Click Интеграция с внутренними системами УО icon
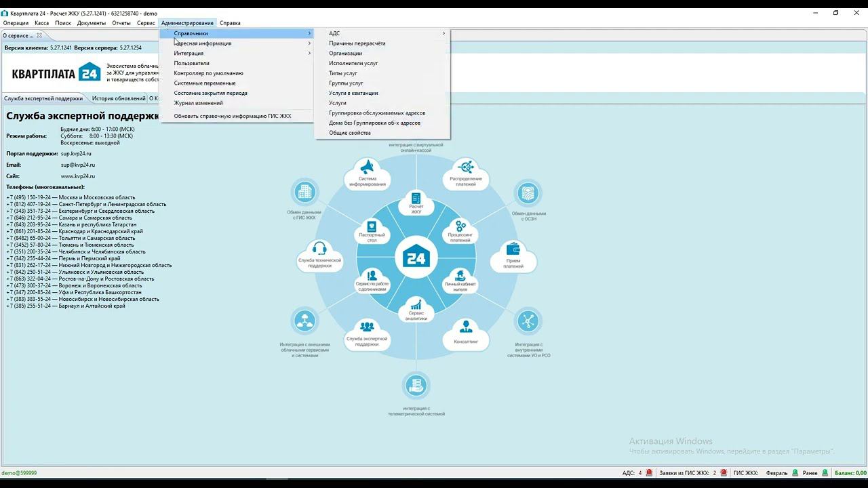The image size is (868, 488). click(x=528, y=321)
